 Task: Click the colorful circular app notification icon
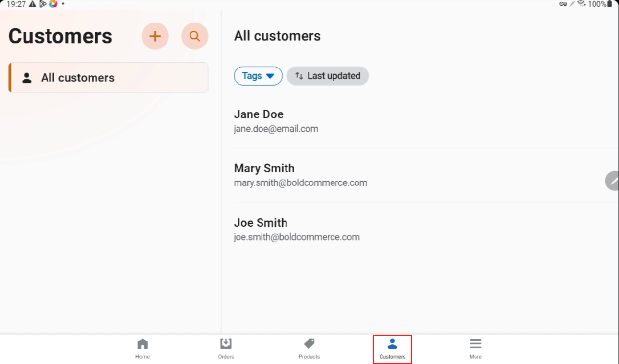pyautogui.click(x=53, y=4)
